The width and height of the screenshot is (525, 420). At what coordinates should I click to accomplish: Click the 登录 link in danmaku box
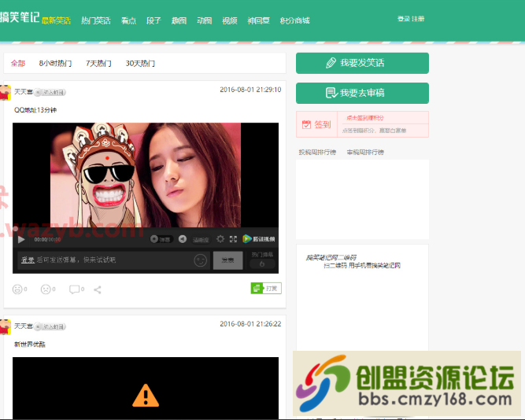28,260
